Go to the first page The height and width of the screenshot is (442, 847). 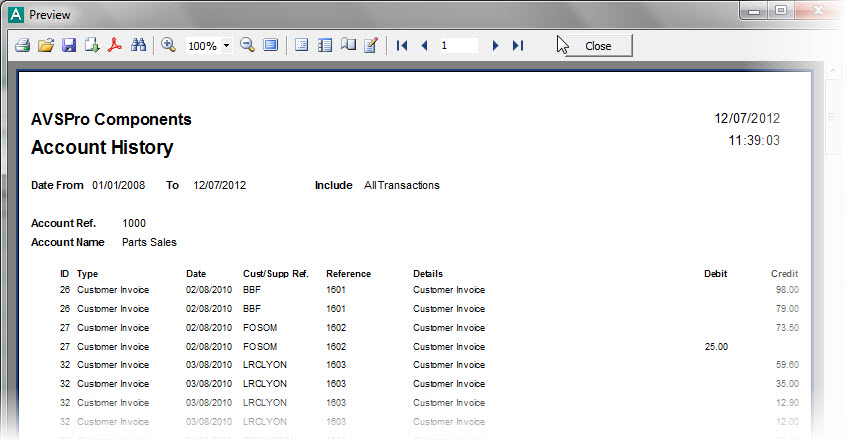tap(402, 46)
